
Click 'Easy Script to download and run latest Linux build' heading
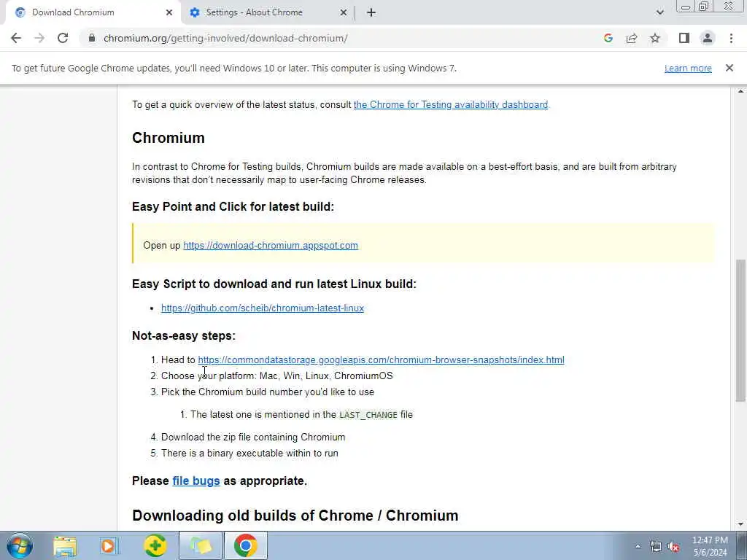pos(274,284)
